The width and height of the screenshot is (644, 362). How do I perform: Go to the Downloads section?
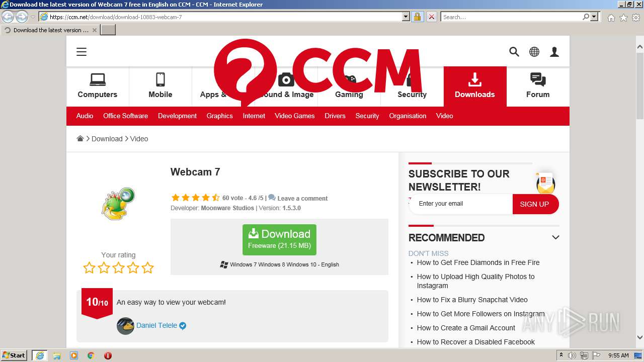coord(475,86)
